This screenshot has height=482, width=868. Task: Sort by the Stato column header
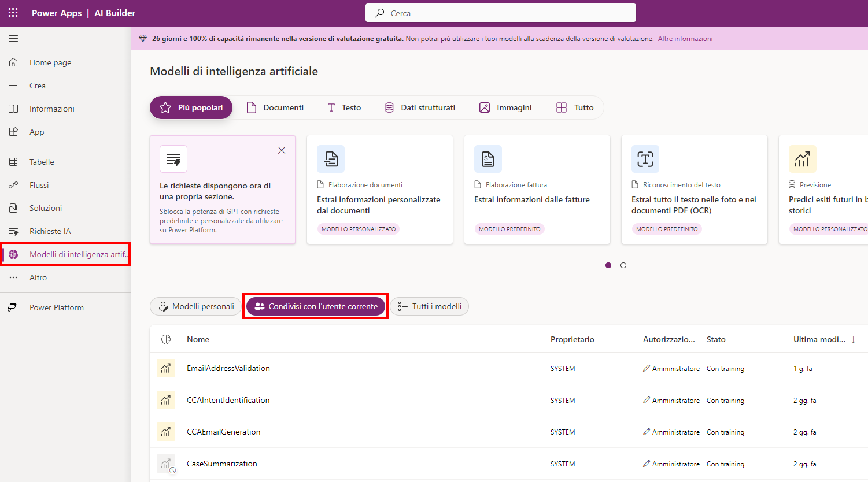click(x=716, y=339)
